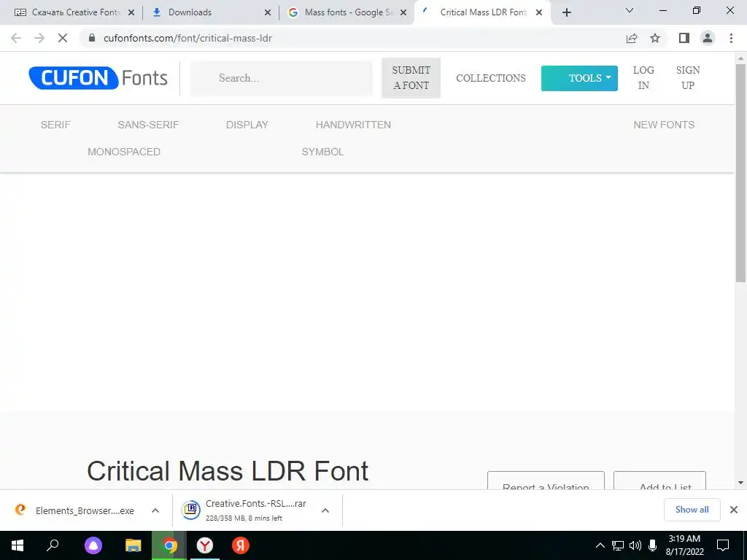This screenshot has height=560, width=747.
Task: Open the taskbar clock and date
Action: pos(684,545)
